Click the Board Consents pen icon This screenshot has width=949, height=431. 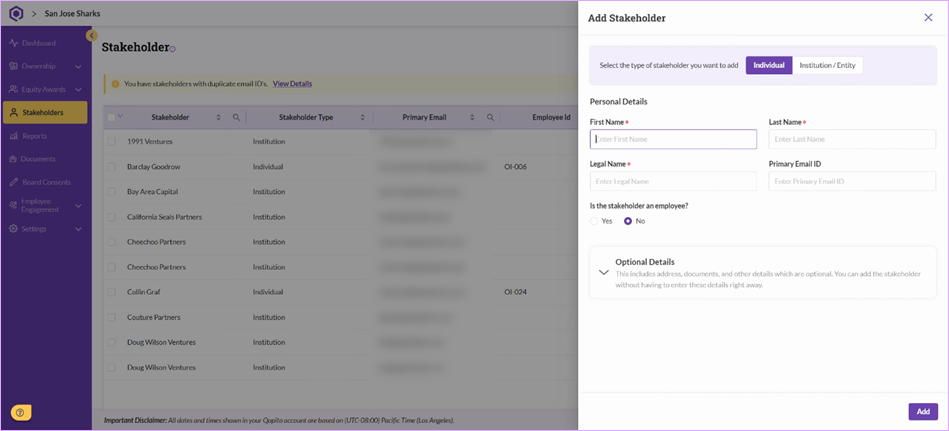14,182
